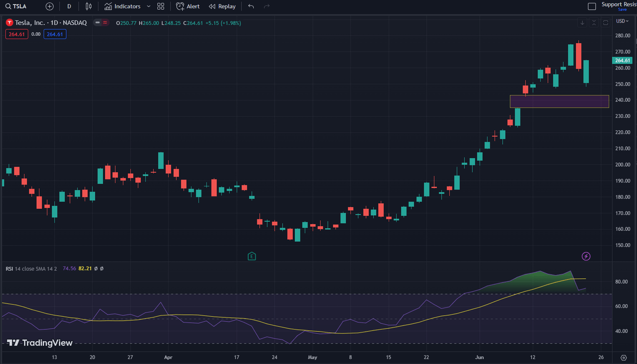Maximize the main chart pane
Screen dimensions: 637x364
tap(606, 23)
